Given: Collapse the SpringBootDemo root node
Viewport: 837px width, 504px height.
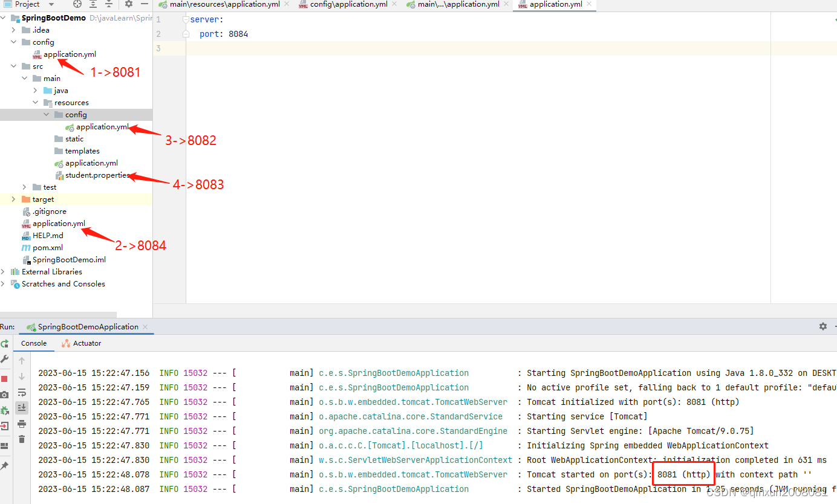Looking at the screenshot, I should point(4,18).
